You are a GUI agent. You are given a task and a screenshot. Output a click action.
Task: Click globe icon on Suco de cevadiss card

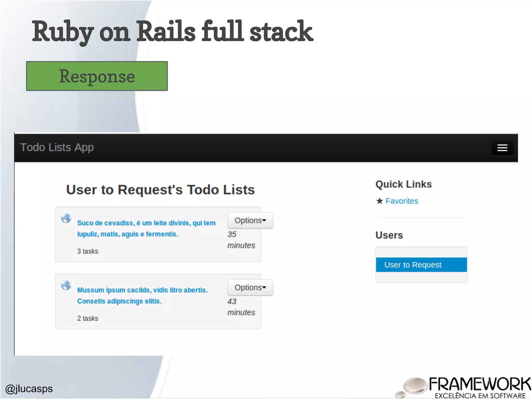(66, 218)
